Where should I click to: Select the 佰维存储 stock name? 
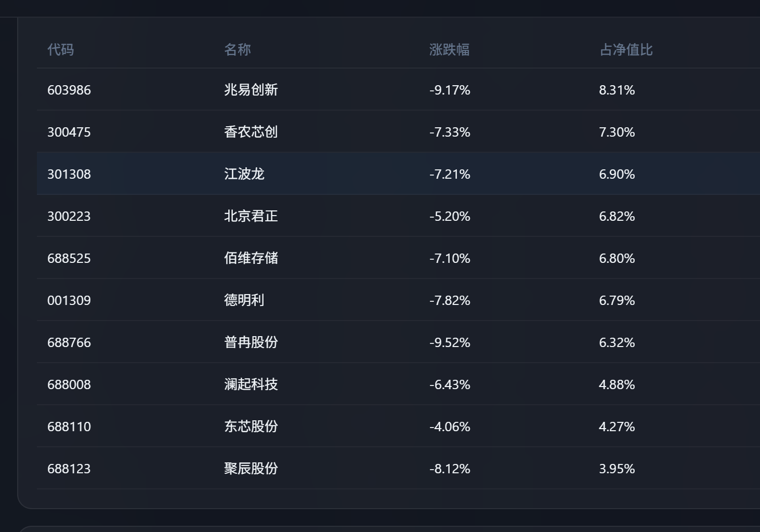click(x=251, y=258)
